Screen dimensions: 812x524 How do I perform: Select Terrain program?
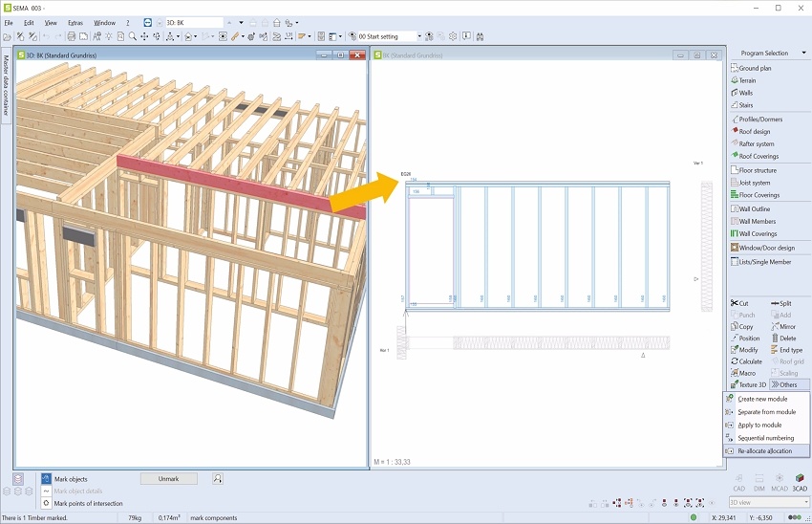[x=743, y=80]
